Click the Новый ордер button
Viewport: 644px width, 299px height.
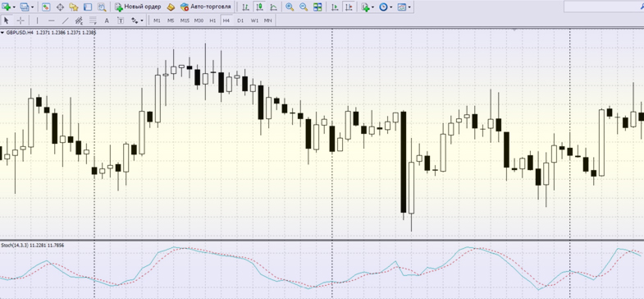pyautogui.click(x=138, y=7)
